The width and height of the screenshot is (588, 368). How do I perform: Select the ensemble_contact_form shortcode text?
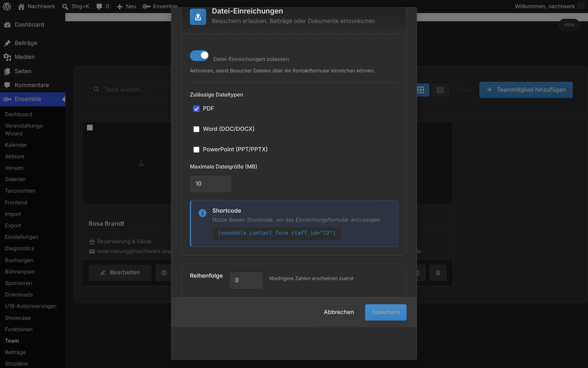[277, 233]
